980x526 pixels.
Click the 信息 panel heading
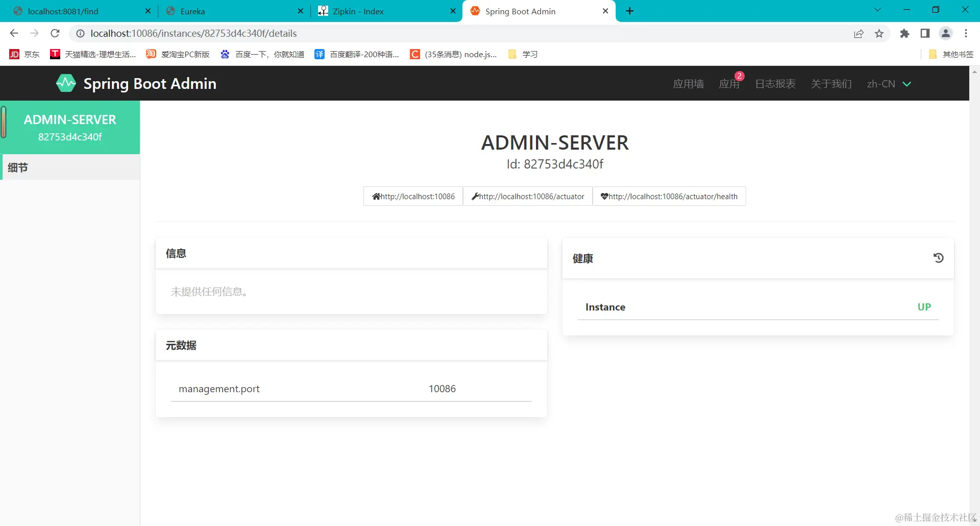click(x=176, y=253)
